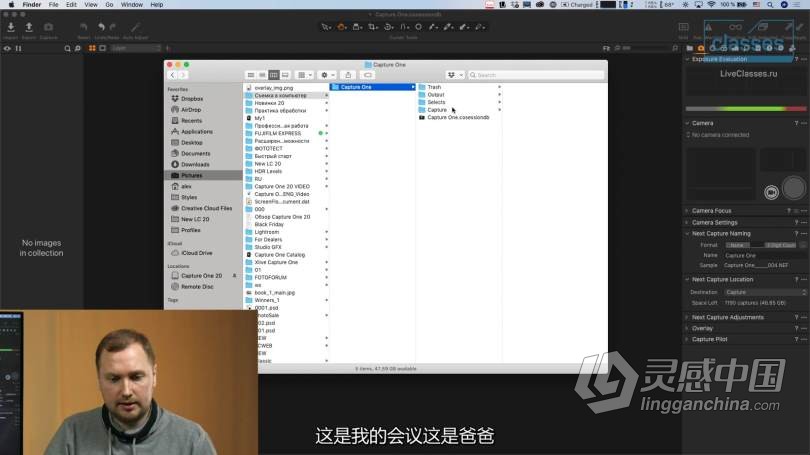The image size is (810, 455).
Task: Open the Window menu
Action: pyautogui.click(x=132, y=5)
